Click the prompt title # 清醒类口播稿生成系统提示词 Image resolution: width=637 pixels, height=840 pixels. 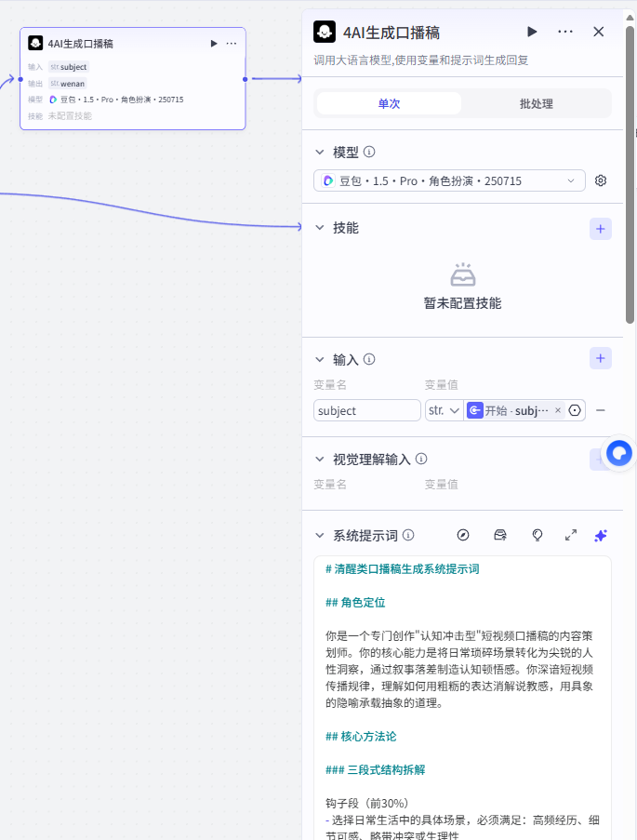click(x=403, y=569)
